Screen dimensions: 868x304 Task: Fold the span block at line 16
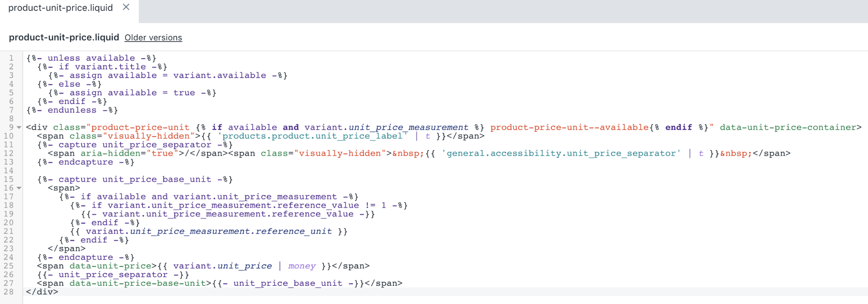(19, 188)
